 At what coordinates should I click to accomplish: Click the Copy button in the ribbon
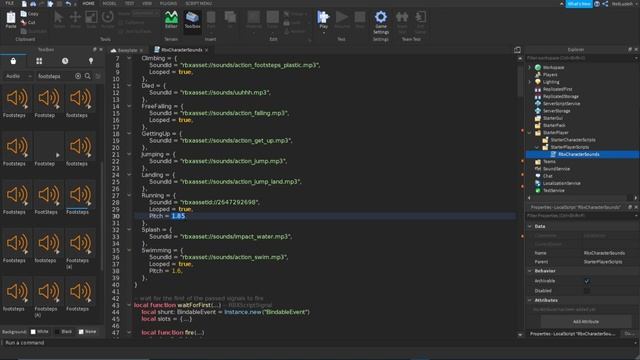point(29,14)
